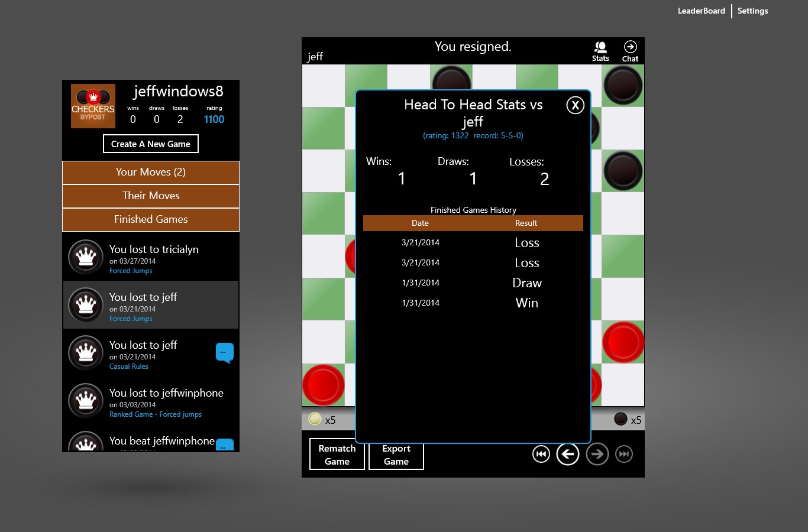Open Chat with jeff
This screenshot has width=808, height=532.
pos(630,50)
